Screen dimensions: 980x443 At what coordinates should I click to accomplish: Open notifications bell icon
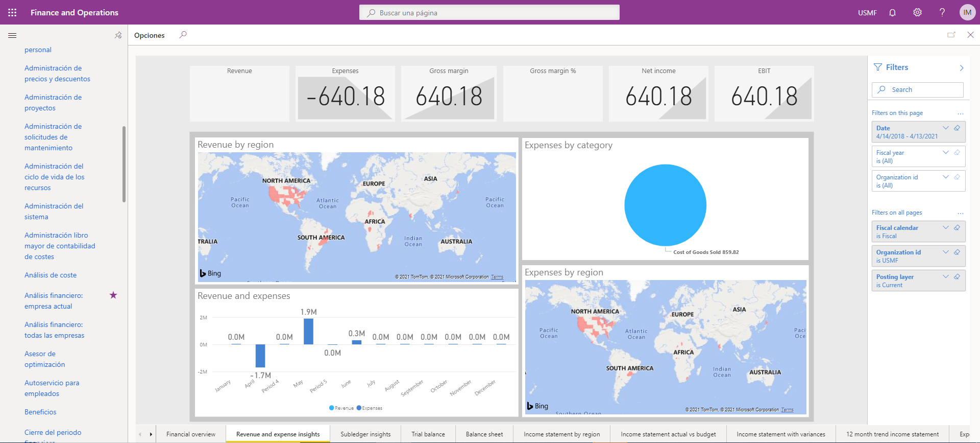coord(892,12)
